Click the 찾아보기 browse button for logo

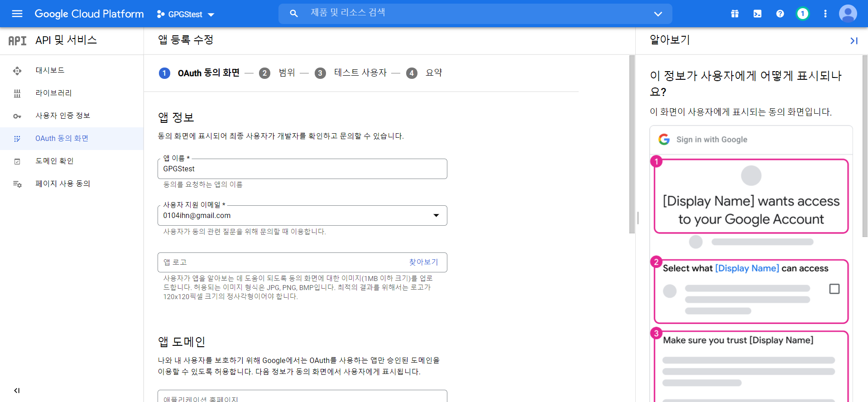[x=423, y=262]
